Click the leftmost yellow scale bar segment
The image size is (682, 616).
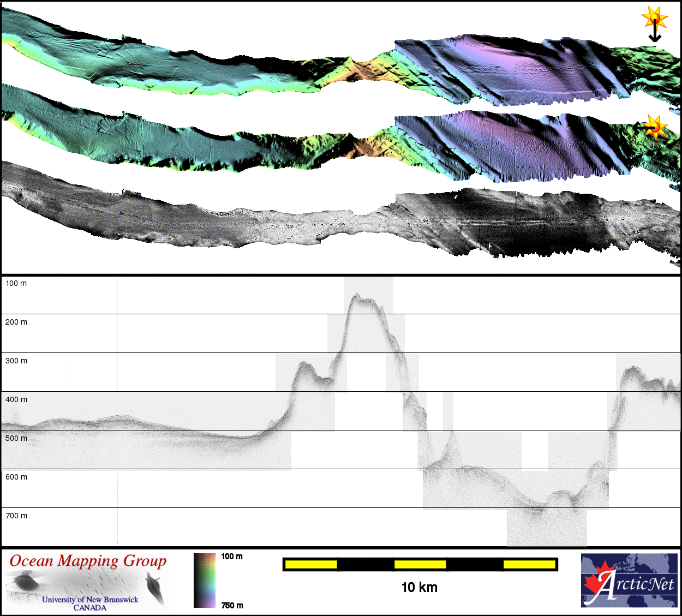click(x=311, y=564)
